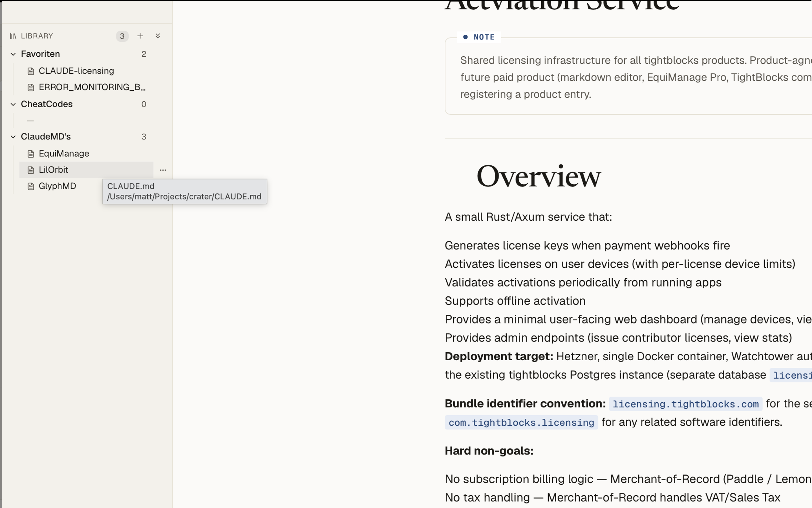Image resolution: width=812 pixels, height=508 pixels.
Task: Select the Favoriten group label
Action: click(40, 54)
